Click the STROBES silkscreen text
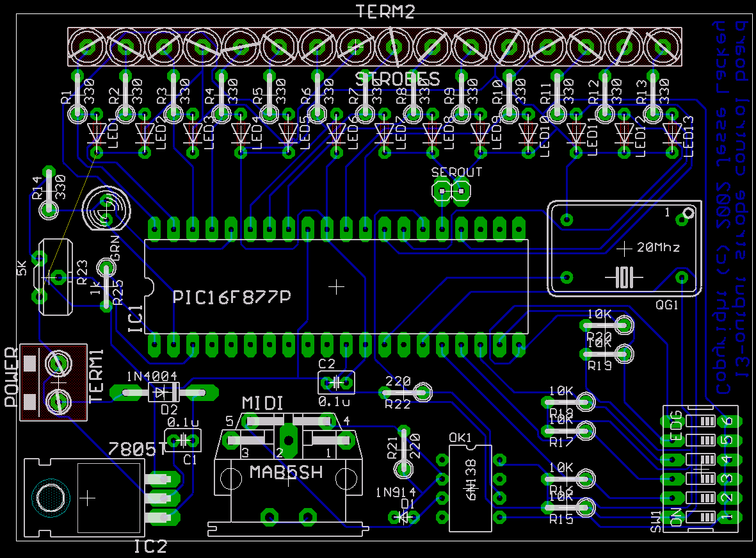This screenshot has height=558, width=756. (x=398, y=79)
